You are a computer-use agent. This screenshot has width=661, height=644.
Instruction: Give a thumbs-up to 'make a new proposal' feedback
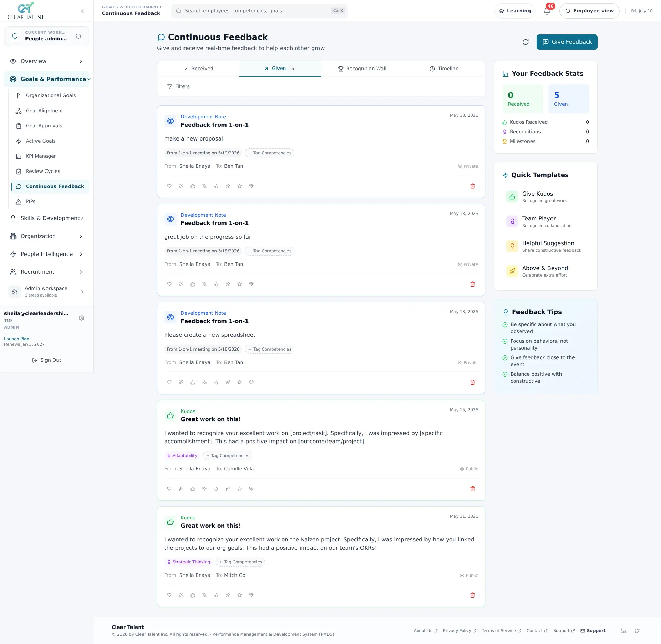click(x=193, y=186)
